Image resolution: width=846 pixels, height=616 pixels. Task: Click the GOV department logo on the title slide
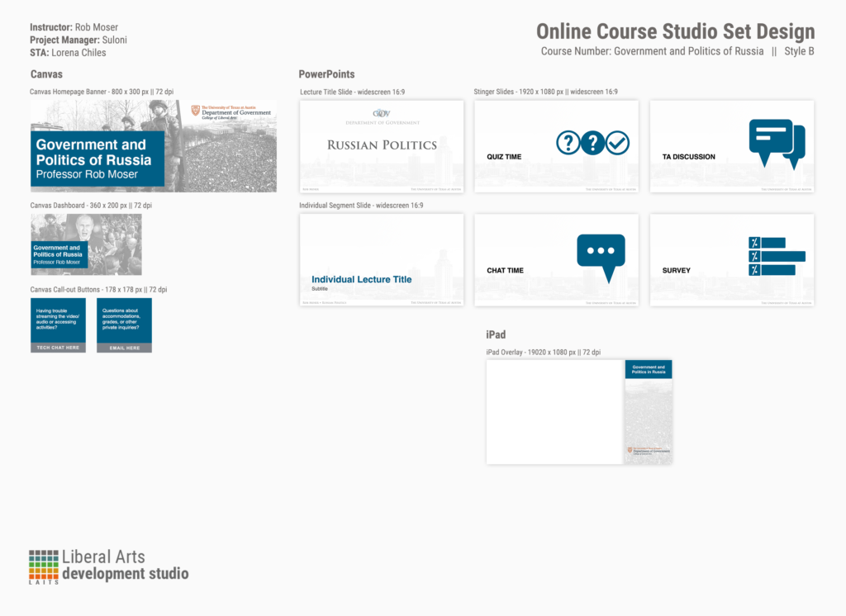click(382, 113)
